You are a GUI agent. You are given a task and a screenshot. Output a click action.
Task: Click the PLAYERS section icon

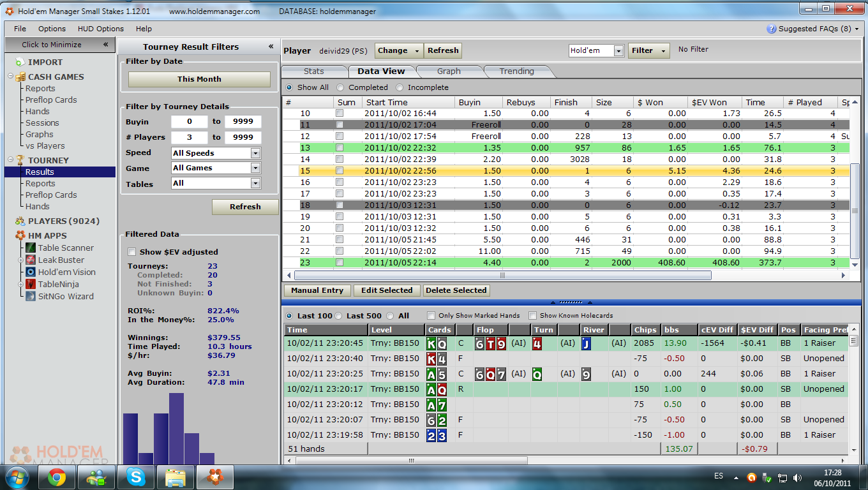(19, 221)
